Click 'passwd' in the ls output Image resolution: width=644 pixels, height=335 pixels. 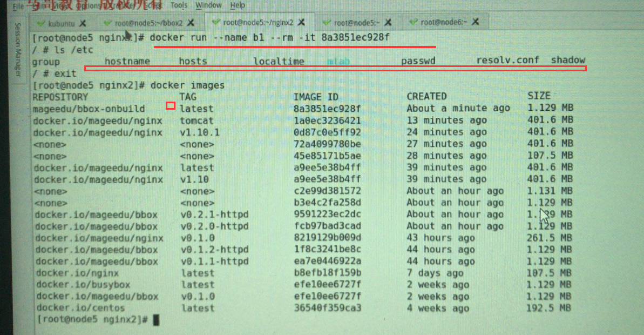418,61
